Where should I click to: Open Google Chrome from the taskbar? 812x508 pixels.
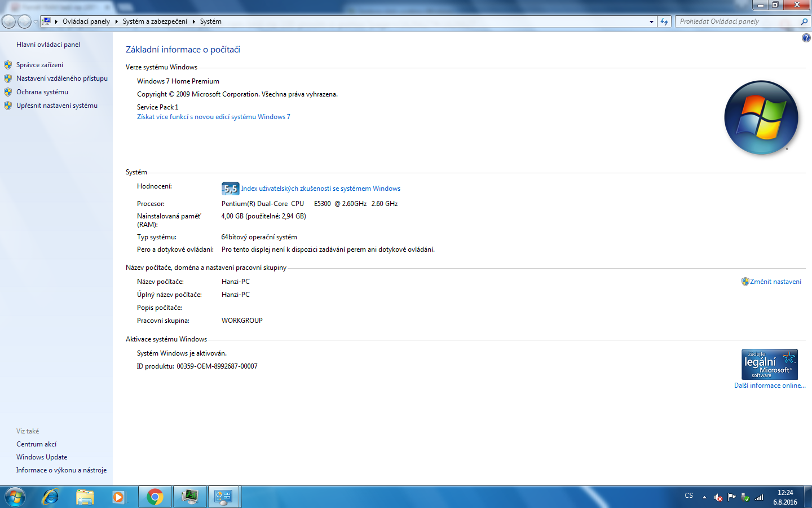click(155, 497)
